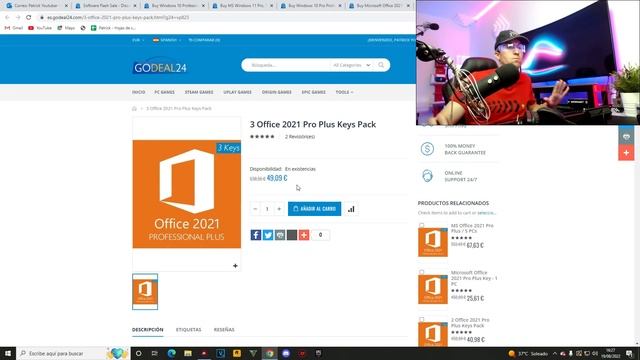The width and height of the screenshot is (640, 360).
Task: Open the MS Office 2021 Pro Plus 5 PCs product link
Action: pyautogui.click(x=472, y=228)
